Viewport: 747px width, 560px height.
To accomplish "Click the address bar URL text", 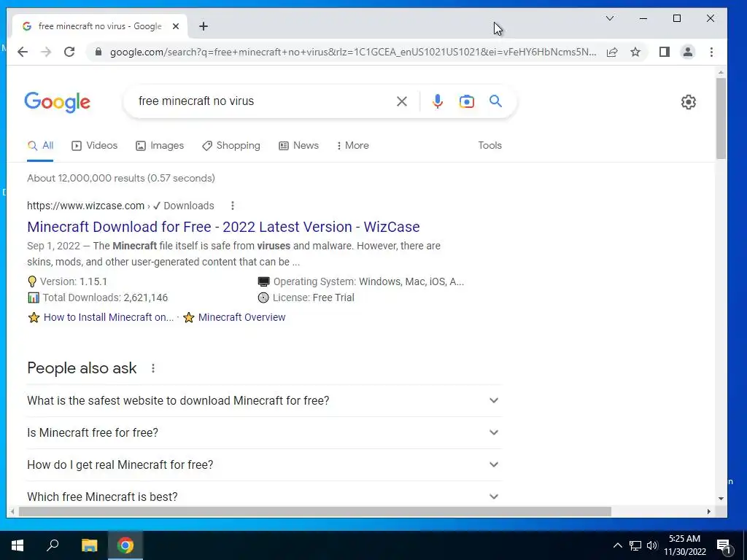I will (x=353, y=52).
